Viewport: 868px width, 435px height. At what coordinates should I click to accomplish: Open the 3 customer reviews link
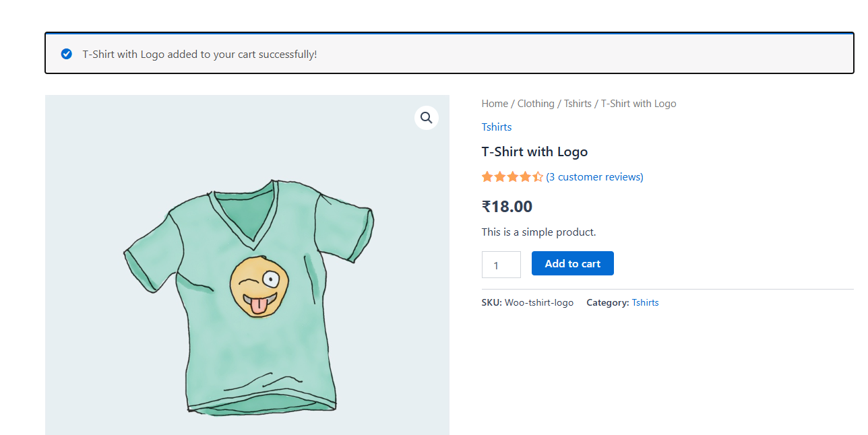[x=595, y=176]
